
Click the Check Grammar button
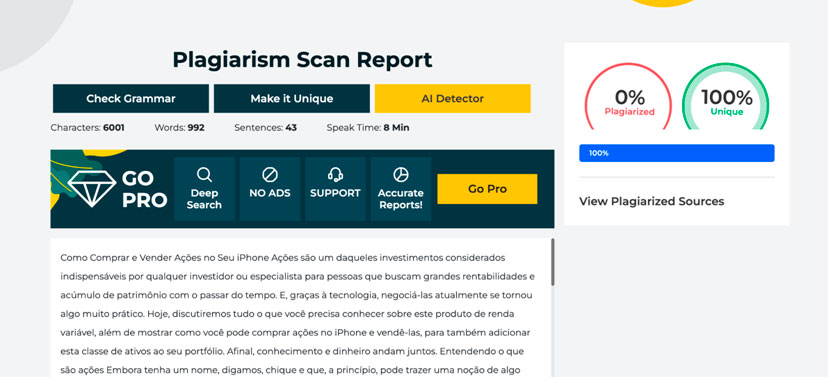tap(131, 98)
